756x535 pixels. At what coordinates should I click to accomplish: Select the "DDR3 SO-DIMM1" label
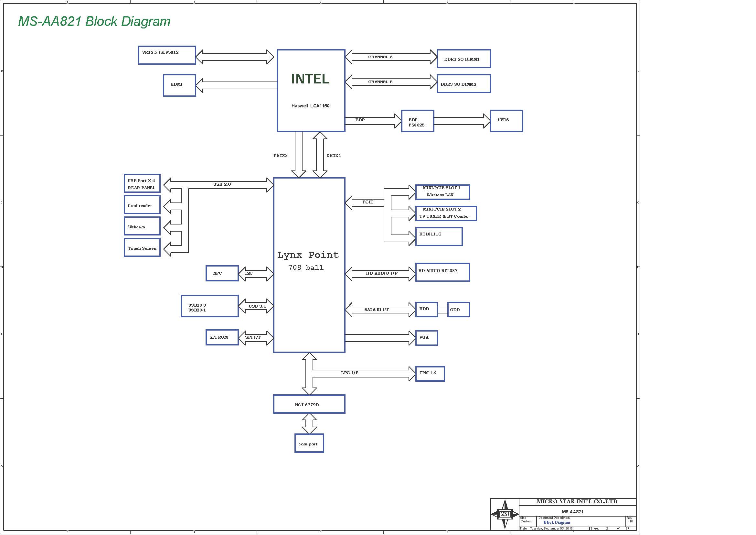[x=462, y=60]
